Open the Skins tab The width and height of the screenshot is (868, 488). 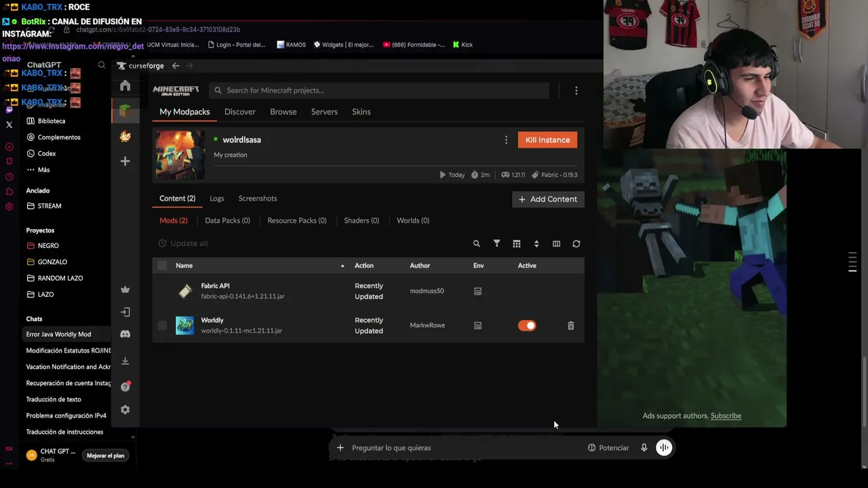click(361, 112)
